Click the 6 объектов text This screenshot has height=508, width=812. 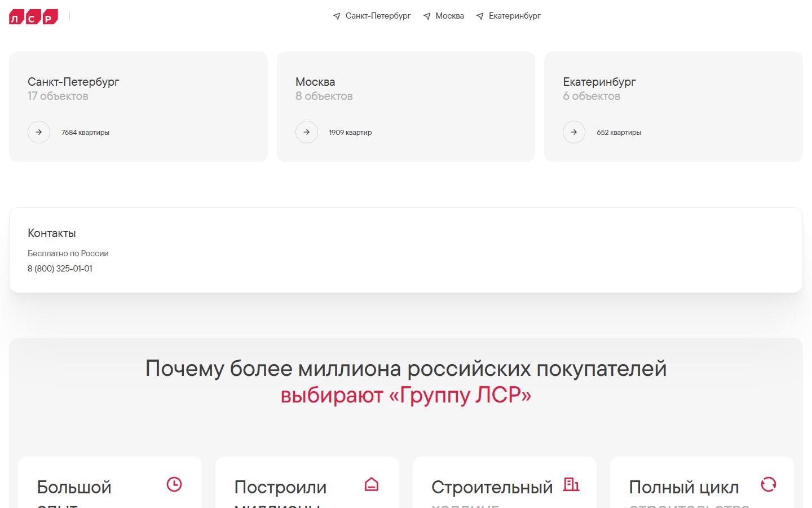[x=592, y=97]
